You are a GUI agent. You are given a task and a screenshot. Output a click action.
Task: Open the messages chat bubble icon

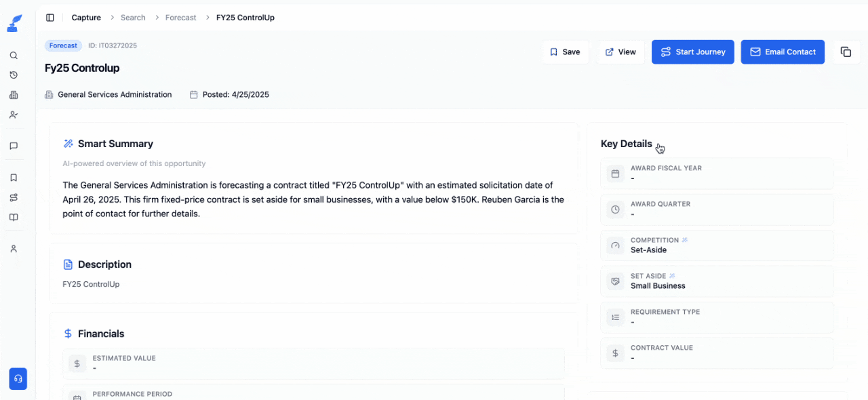14,146
